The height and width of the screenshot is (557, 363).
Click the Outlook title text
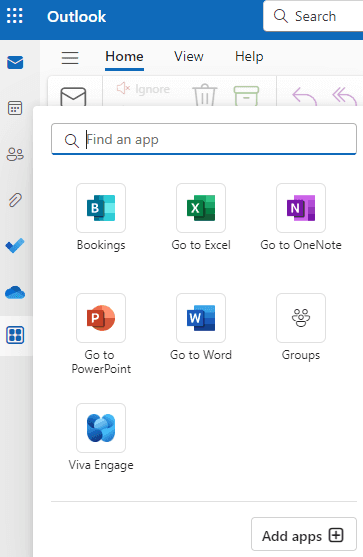click(76, 17)
